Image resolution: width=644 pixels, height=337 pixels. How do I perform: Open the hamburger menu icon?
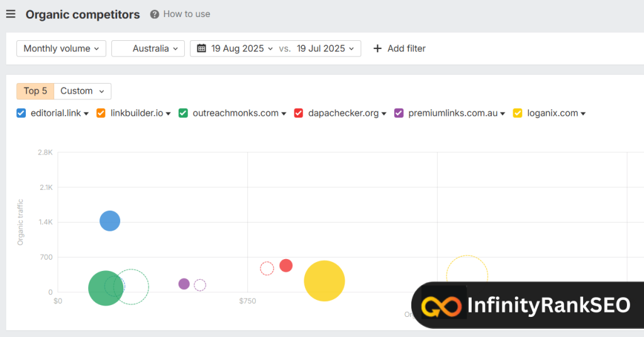click(x=11, y=14)
